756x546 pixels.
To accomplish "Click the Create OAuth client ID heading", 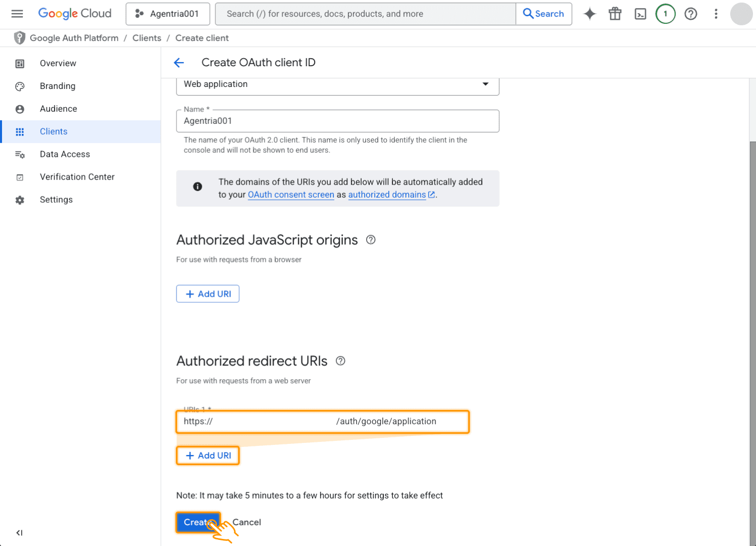I will point(258,63).
